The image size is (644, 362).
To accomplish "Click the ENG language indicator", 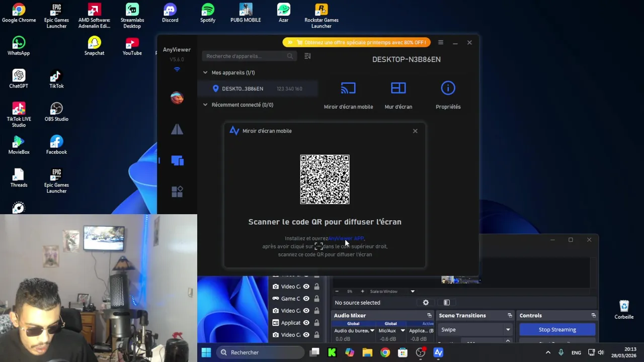I will click(576, 352).
